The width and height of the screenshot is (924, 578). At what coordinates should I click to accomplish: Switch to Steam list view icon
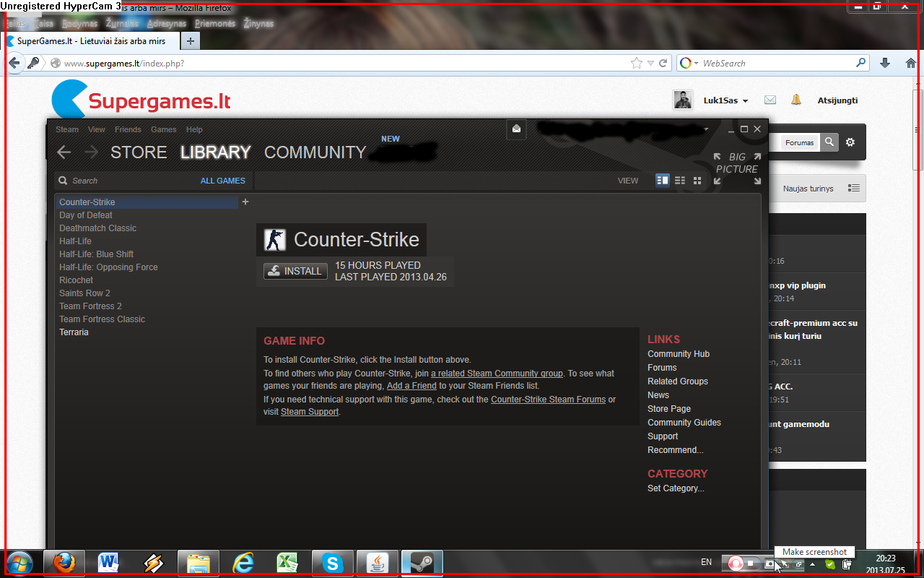click(680, 181)
